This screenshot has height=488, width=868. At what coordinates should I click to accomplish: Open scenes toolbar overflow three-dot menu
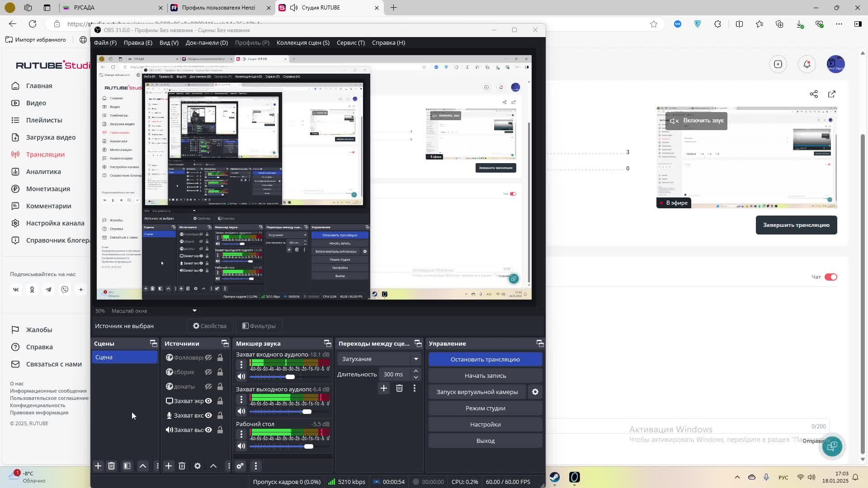tap(157, 466)
